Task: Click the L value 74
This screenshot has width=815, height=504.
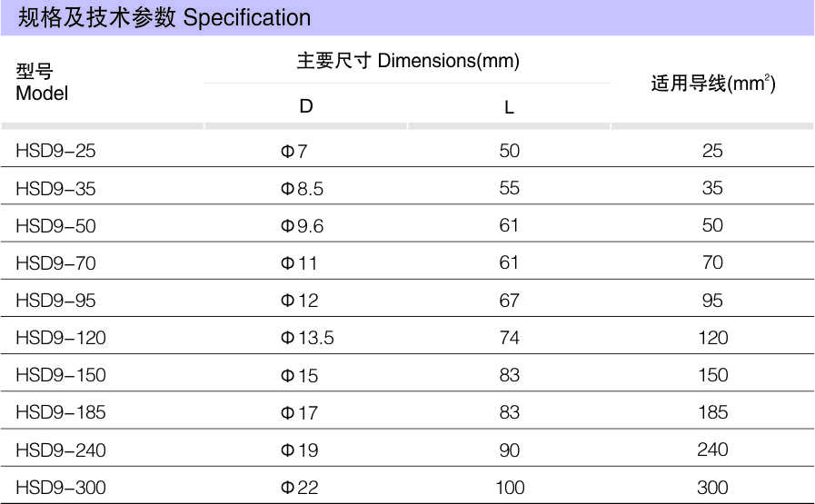Action: pos(510,338)
